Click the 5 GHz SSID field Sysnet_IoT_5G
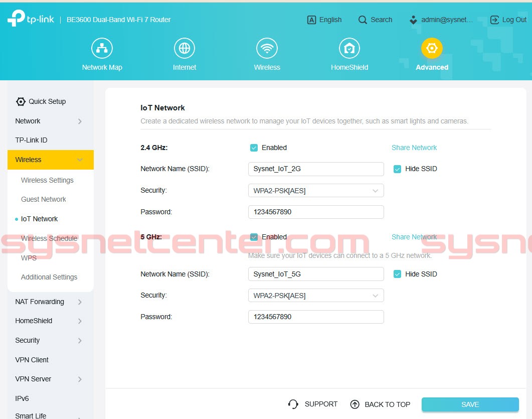This screenshot has height=419, width=532. (x=316, y=274)
